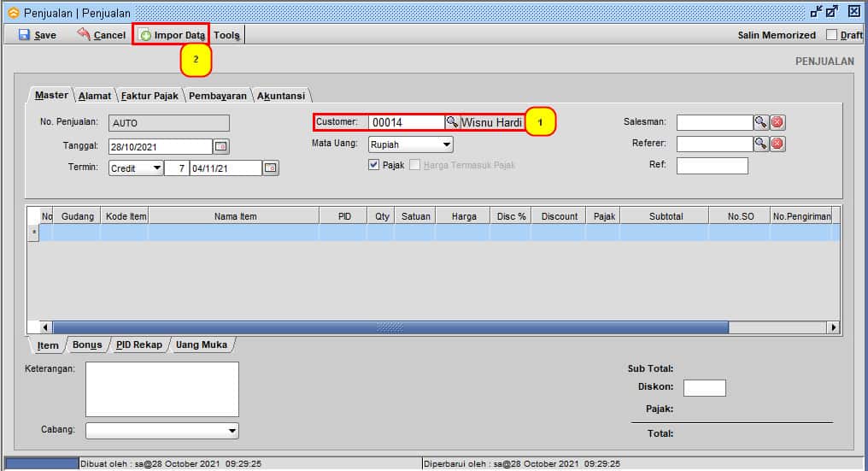Enable the Draft checkbox
Image resolution: width=868 pixels, height=471 pixels.
tap(831, 35)
